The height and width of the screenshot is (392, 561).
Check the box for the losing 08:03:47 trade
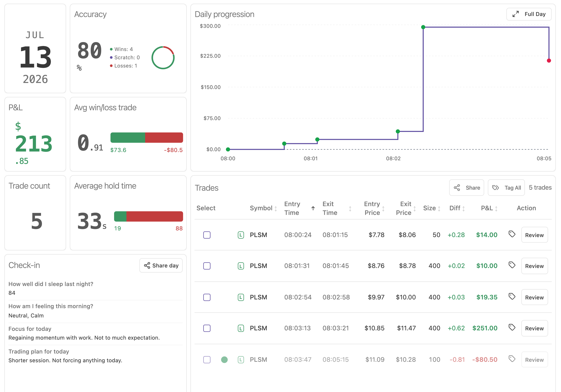207,360
